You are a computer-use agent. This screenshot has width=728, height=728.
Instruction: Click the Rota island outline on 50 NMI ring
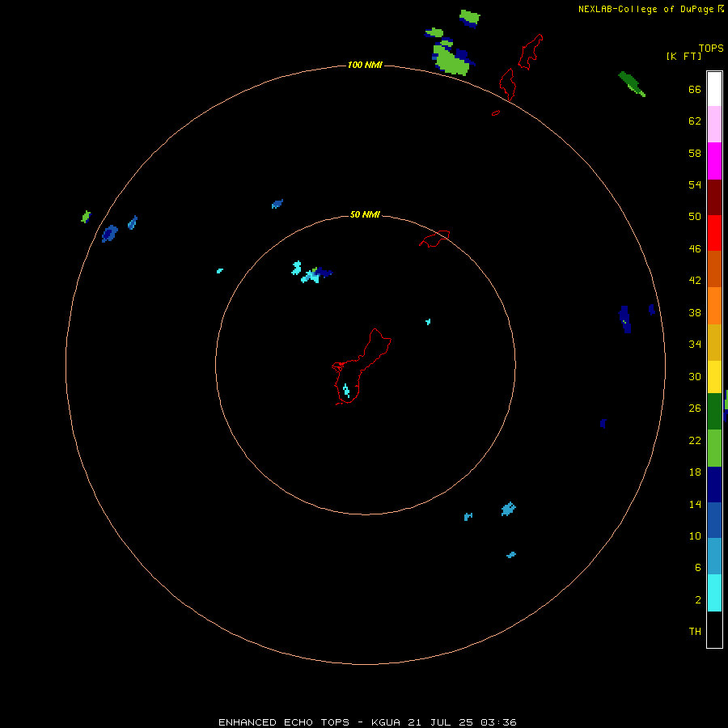(434, 239)
